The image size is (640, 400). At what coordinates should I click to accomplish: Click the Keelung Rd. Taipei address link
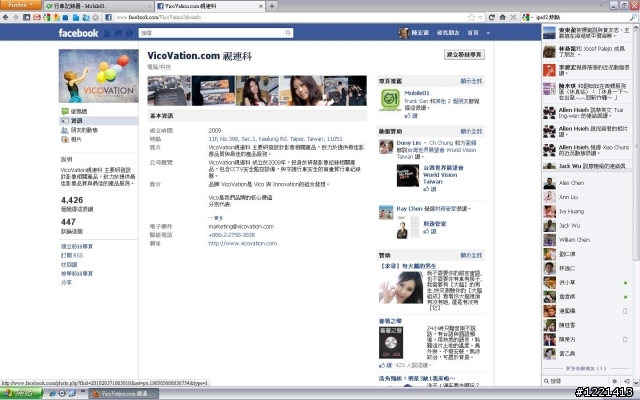coord(276,139)
